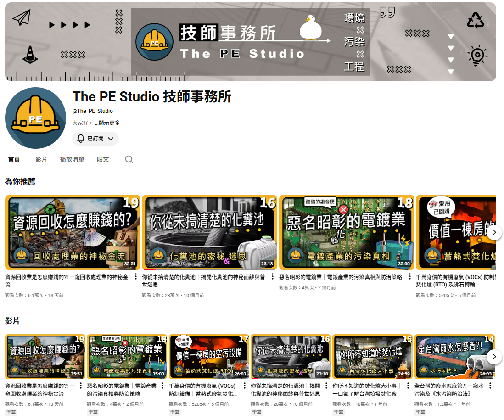
Task: Open more options for 全台灣的廢水怎麼管 video
Action: point(490,385)
